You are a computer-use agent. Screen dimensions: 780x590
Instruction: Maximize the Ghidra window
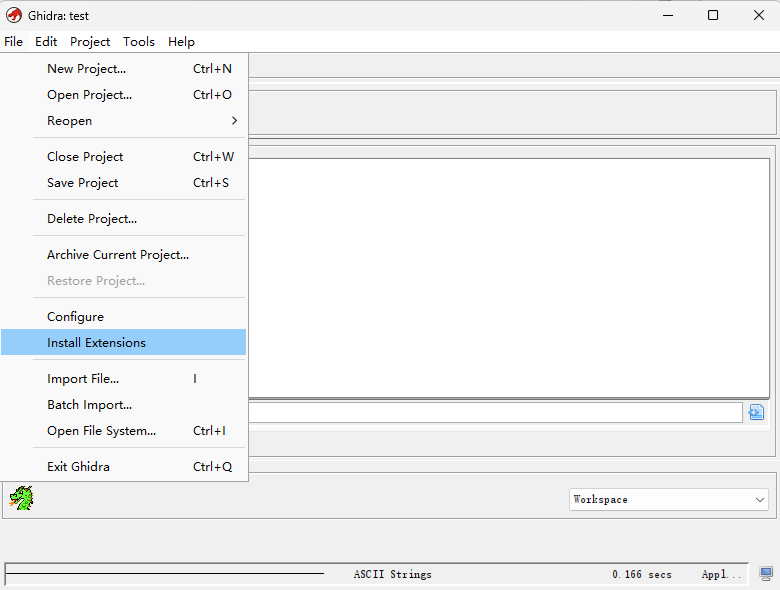pos(713,15)
